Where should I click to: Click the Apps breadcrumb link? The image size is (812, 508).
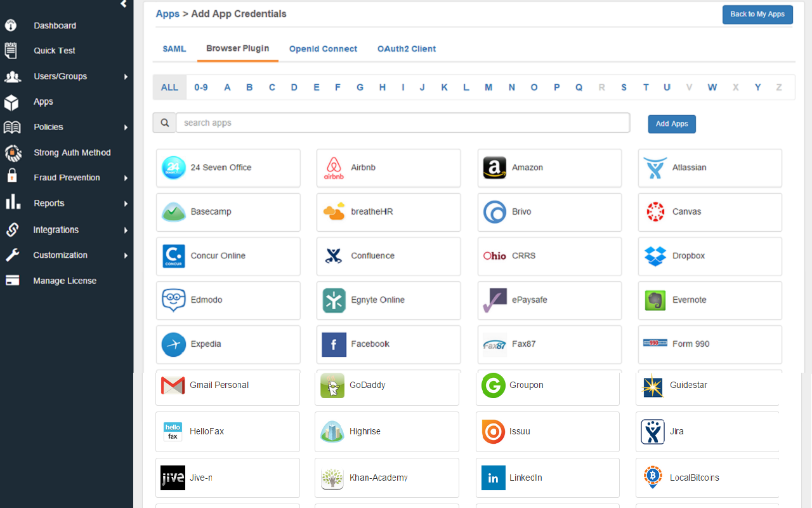click(x=167, y=14)
